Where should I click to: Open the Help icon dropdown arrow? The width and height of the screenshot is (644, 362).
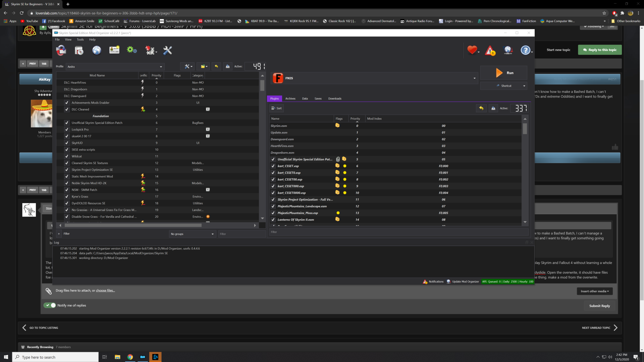tap(532, 52)
